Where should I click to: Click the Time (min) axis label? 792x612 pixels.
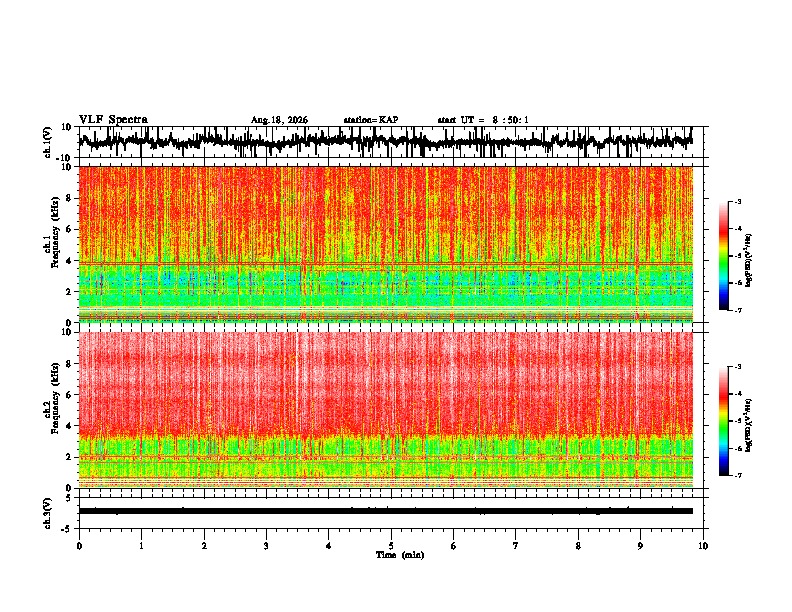point(400,555)
